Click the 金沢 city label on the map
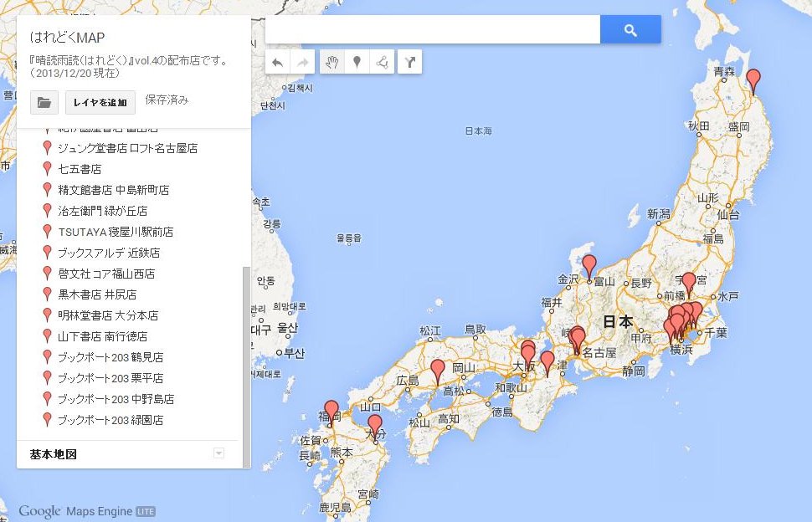 point(568,279)
